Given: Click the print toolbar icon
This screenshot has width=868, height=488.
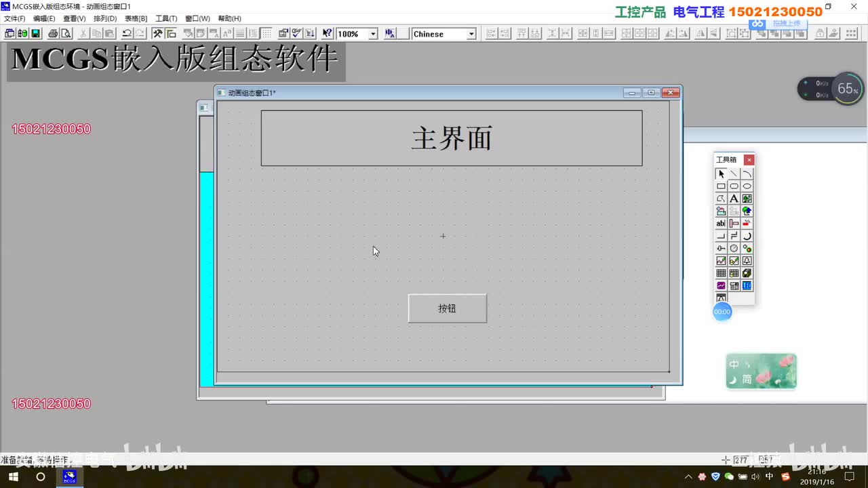Looking at the screenshot, I should pos(53,33).
